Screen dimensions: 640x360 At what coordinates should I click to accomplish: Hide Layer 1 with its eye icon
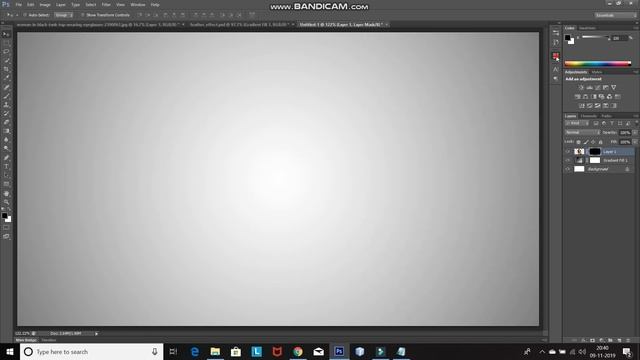[x=568, y=151]
